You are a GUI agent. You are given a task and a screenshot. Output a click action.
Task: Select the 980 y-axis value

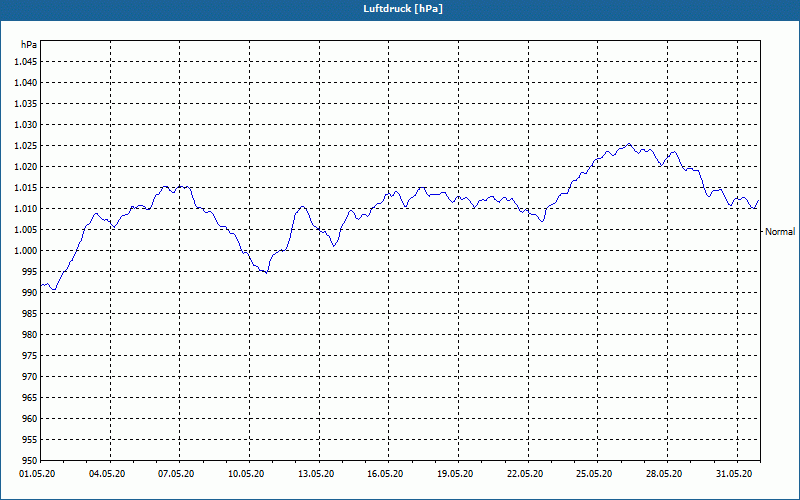pos(30,335)
